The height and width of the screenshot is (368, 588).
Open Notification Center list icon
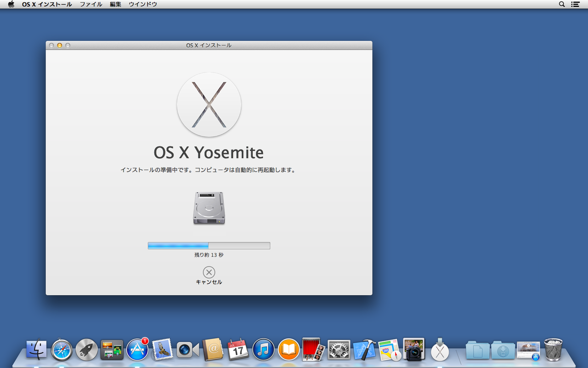click(575, 4)
